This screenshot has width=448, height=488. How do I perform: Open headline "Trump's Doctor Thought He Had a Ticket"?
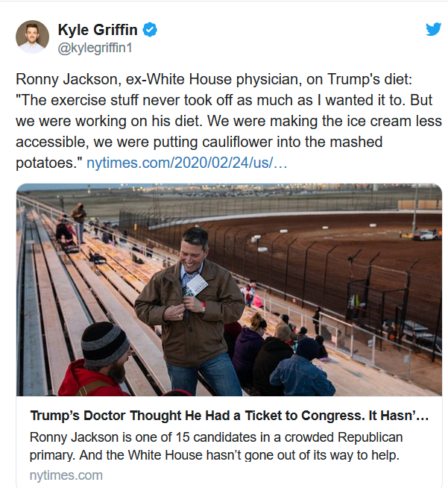[x=229, y=416]
